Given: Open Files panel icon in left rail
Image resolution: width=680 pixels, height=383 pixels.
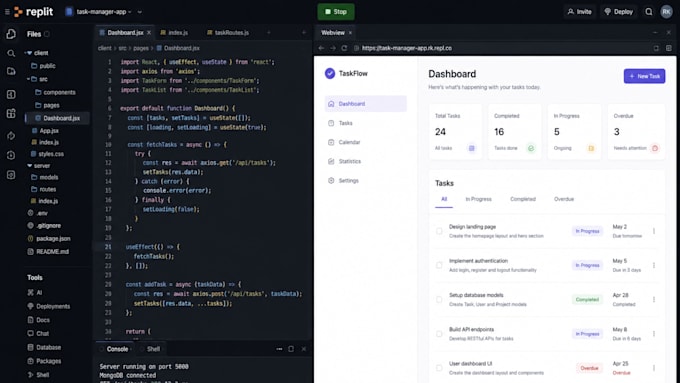Looking at the screenshot, I should 11,34.
